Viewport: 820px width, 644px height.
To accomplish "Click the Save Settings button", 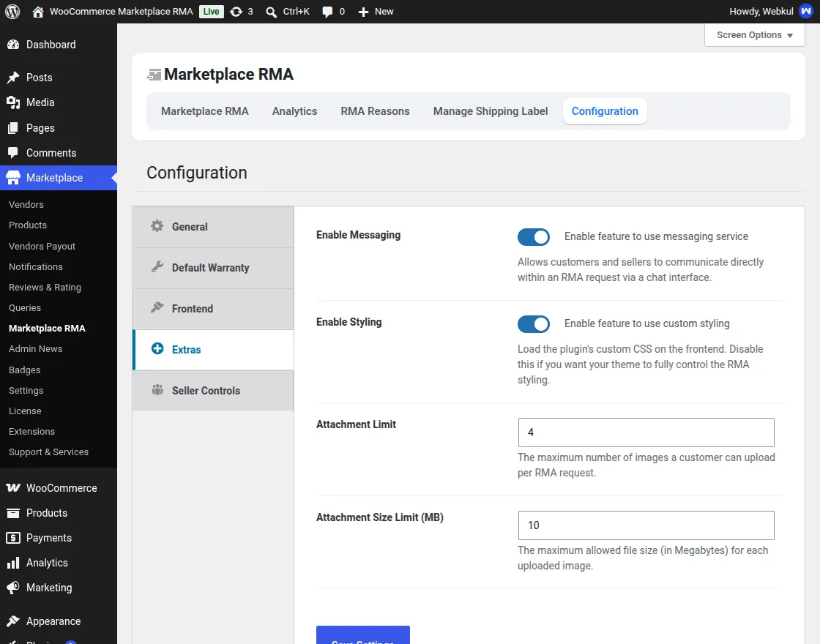I will (x=363, y=635).
